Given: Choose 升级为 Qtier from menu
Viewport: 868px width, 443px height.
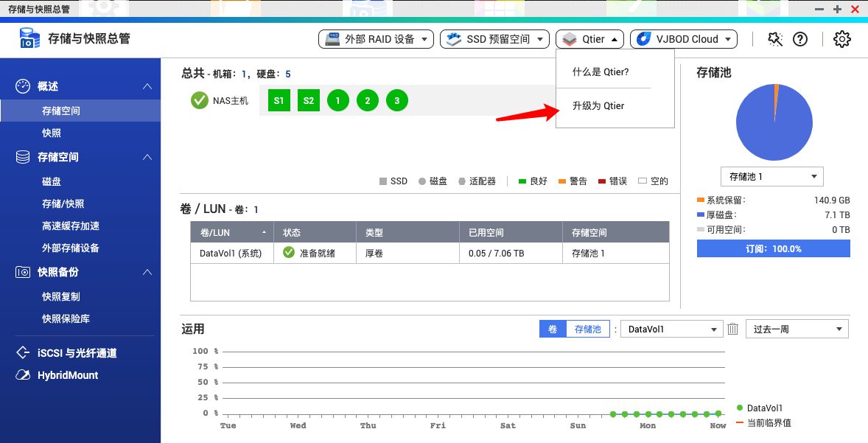Looking at the screenshot, I should point(598,106).
